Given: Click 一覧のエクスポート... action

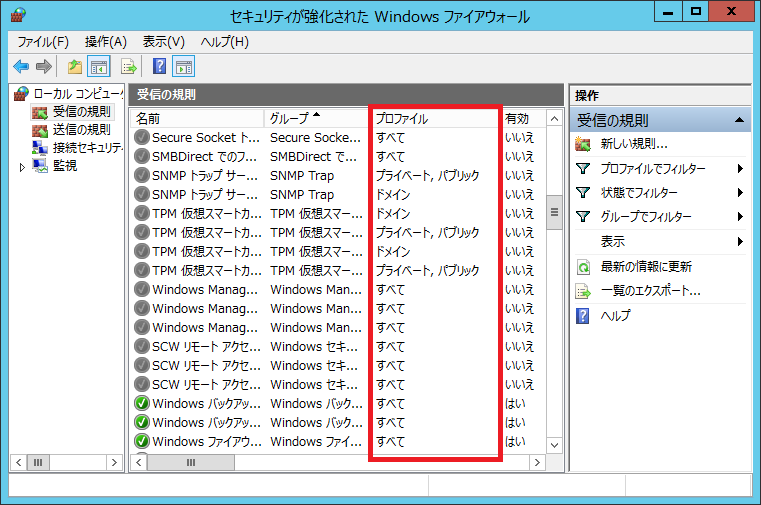Looking at the screenshot, I should pyautogui.click(x=650, y=291).
